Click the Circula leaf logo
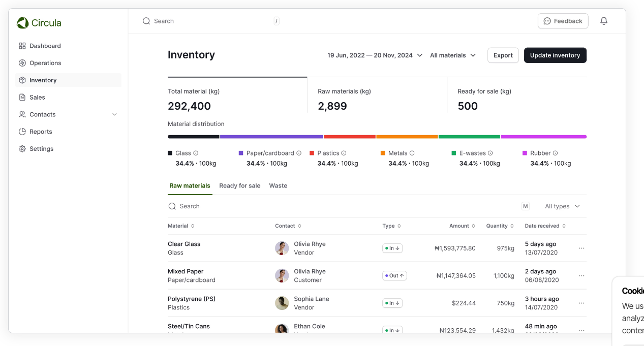Image resolution: width=644 pixels, height=346 pixels. [22, 23]
